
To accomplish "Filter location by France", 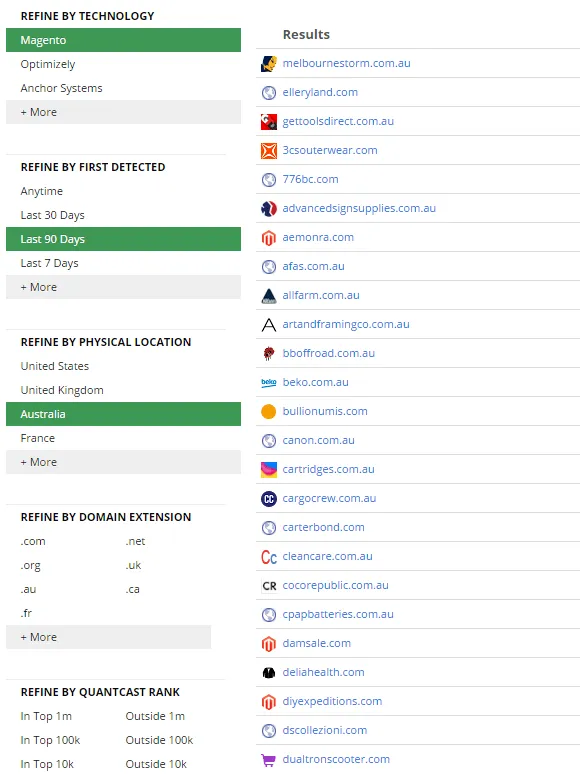I will click(x=37, y=438).
